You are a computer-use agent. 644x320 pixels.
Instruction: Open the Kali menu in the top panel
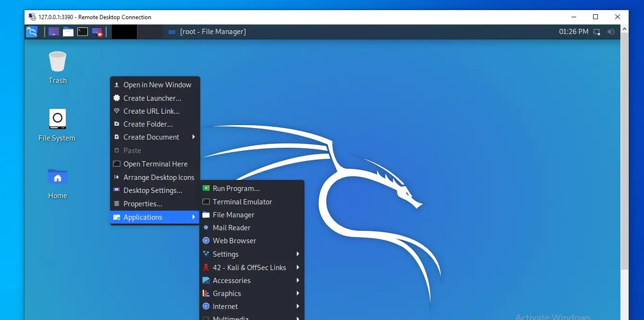point(31,31)
